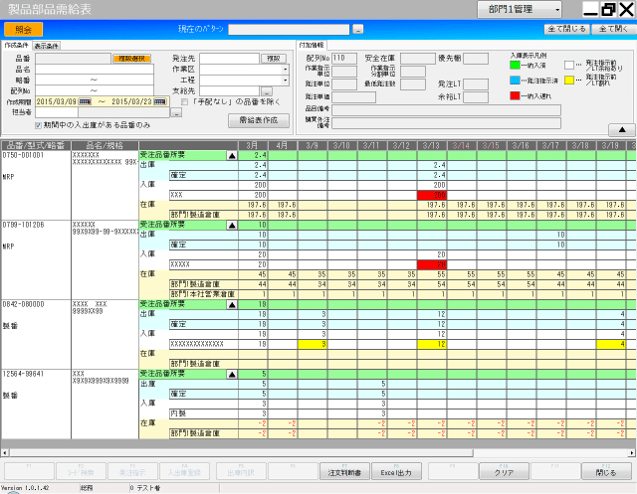Uncheck 期間中の入出庫がある品番のみ checkbox
The height and width of the screenshot is (494, 637).
[39, 125]
